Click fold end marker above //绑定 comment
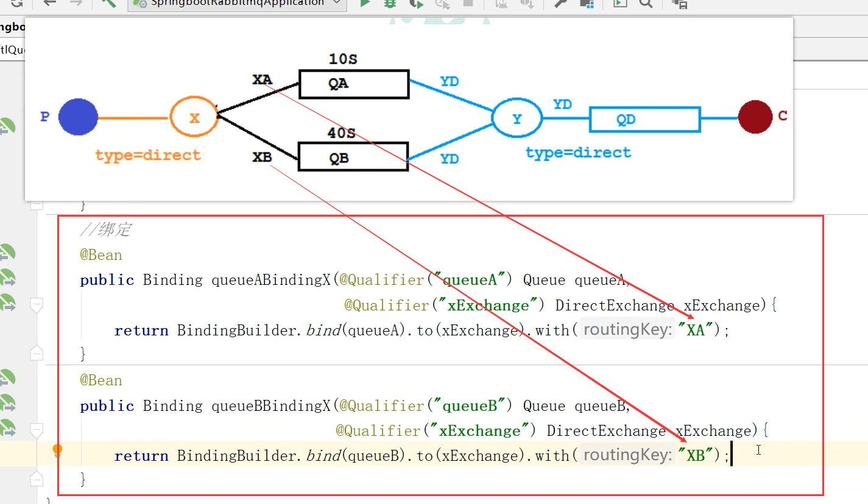 pos(37,205)
